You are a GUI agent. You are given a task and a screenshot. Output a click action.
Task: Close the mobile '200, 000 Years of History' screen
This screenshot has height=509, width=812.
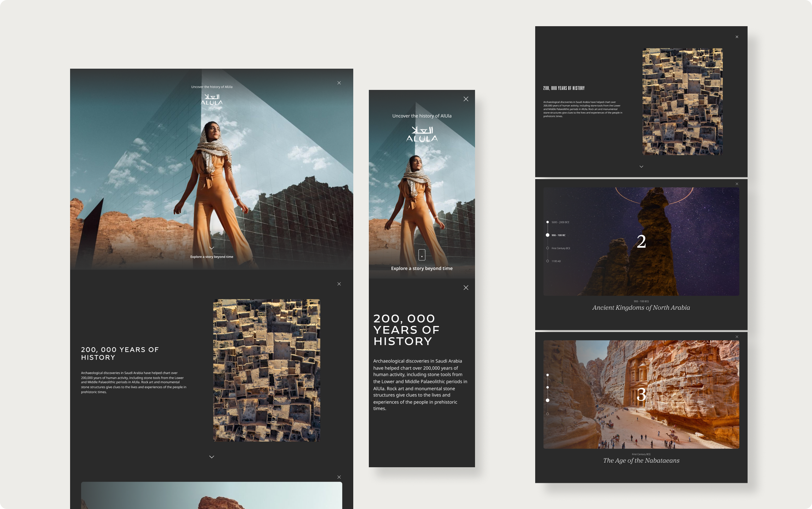click(x=466, y=288)
